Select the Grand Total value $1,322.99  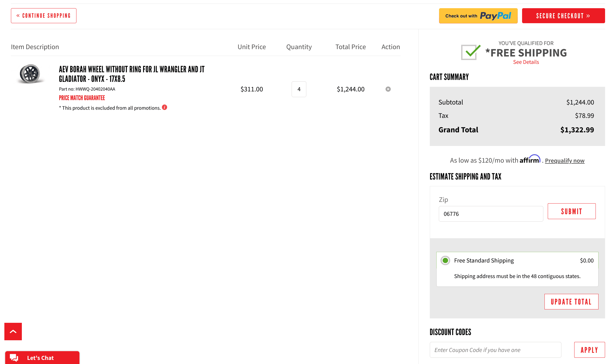(x=577, y=130)
